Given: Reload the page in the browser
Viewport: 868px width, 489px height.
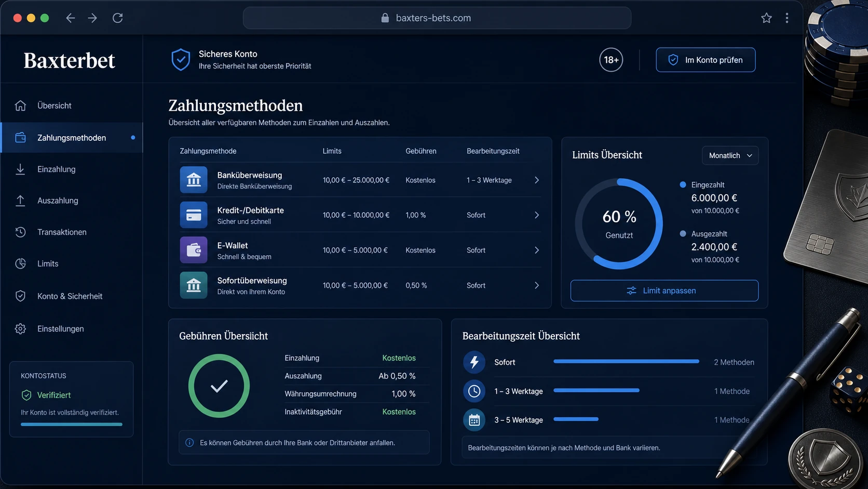Looking at the screenshot, I should (x=118, y=18).
